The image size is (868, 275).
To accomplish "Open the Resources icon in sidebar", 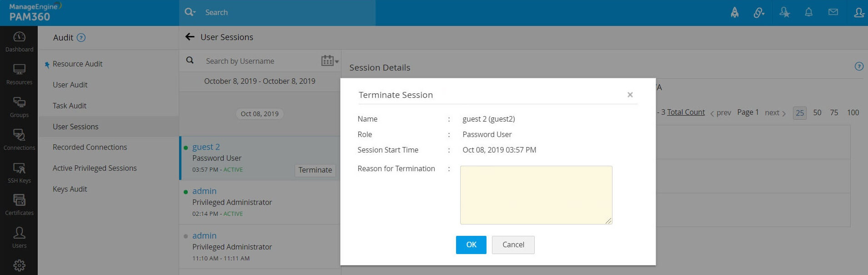I will coord(19,74).
